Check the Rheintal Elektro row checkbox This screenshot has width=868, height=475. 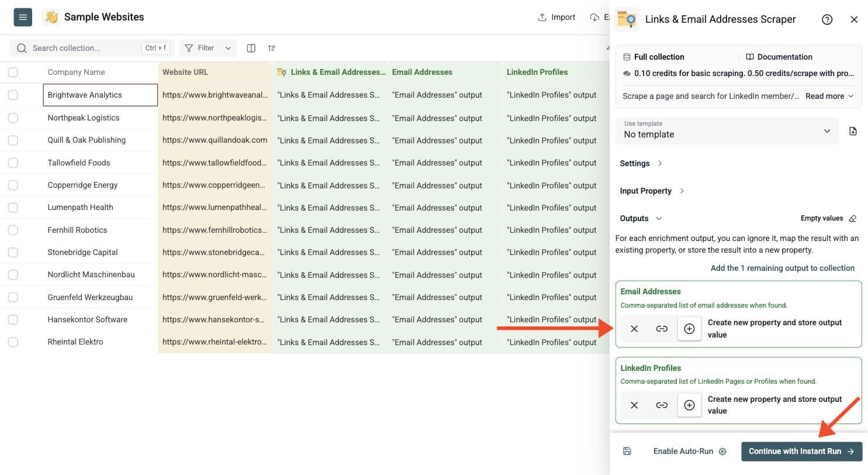click(13, 342)
